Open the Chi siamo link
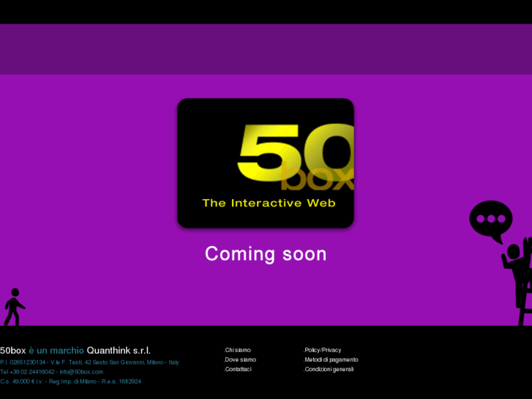532x399 pixels. pyautogui.click(x=237, y=350)
